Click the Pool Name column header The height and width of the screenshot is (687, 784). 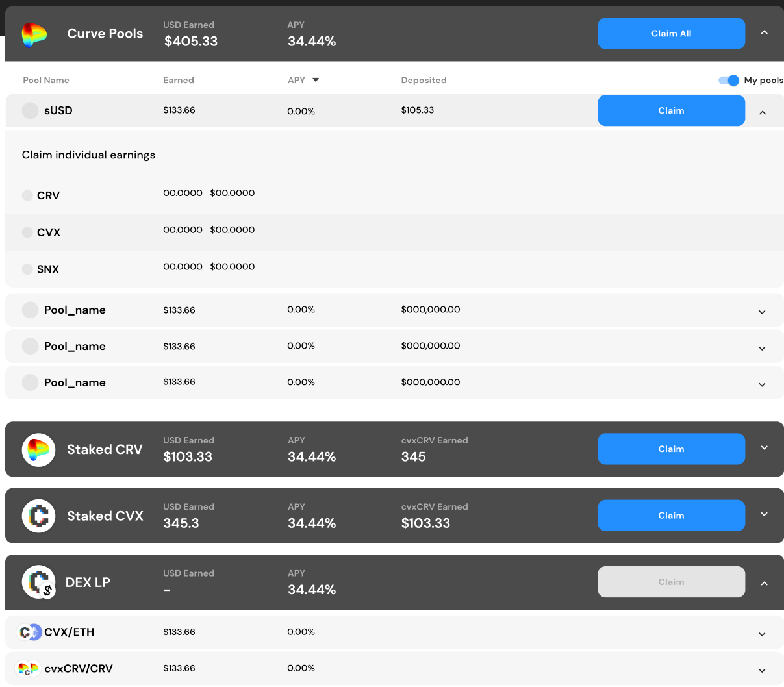click(x=46, y=80)
